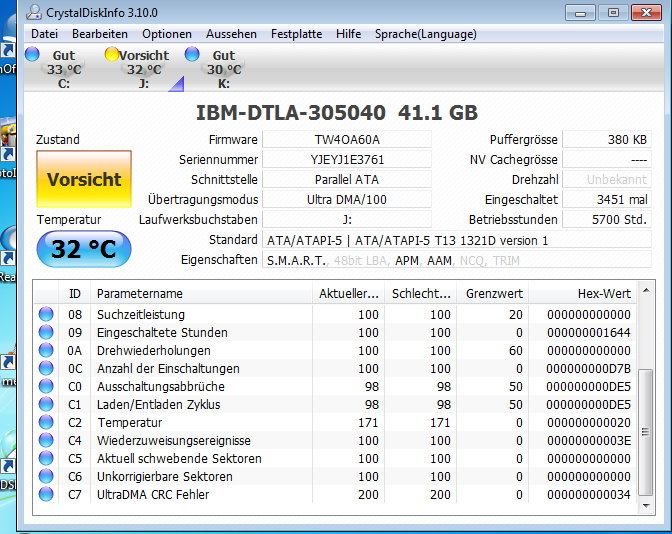Click the SMART list scrollbar down arrow
Screen dimensions: 672x534
point(646,506)
